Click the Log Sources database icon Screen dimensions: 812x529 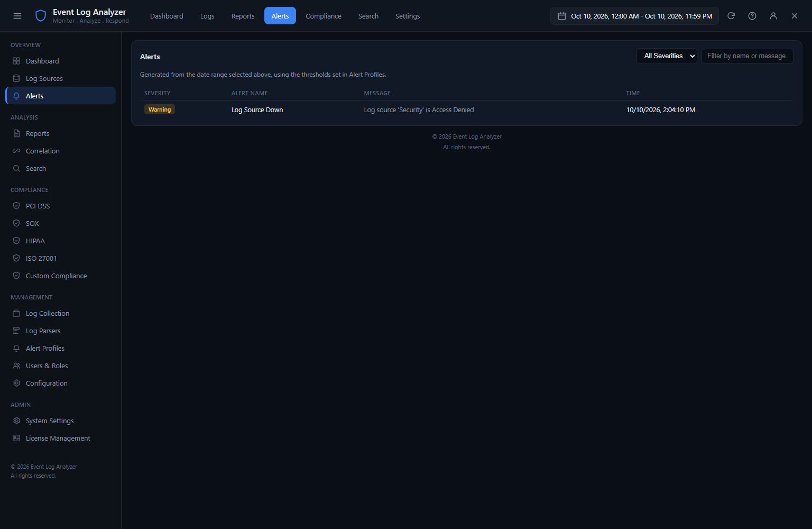(16, 78)
